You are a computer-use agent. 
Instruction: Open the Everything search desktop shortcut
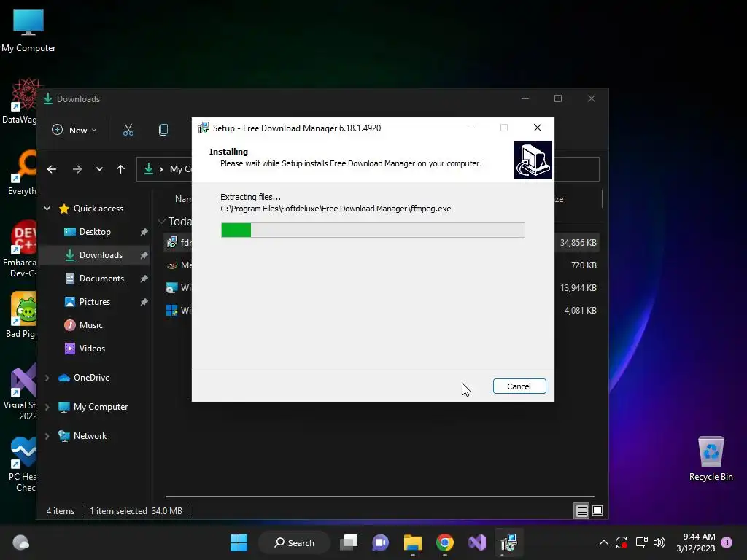pos(22,172)
